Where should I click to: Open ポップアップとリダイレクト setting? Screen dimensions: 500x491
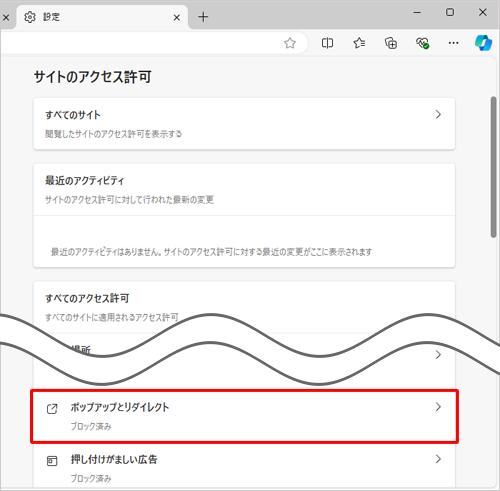[x=244, y=416]
